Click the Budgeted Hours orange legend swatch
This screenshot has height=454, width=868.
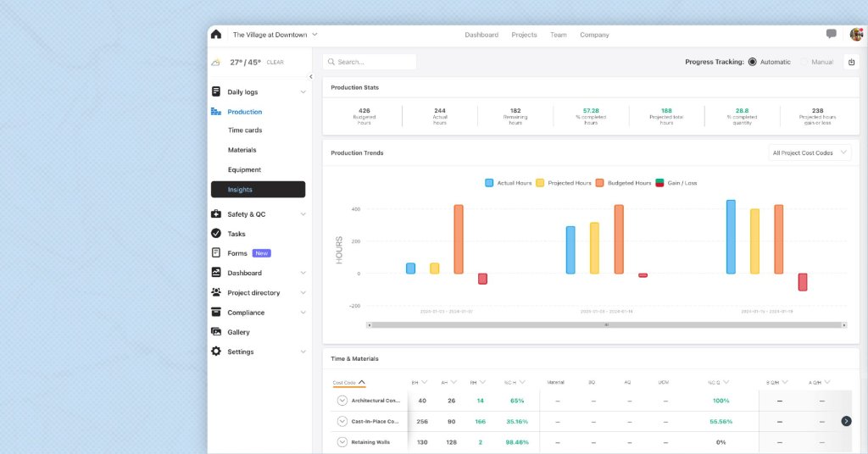(598, 183)
